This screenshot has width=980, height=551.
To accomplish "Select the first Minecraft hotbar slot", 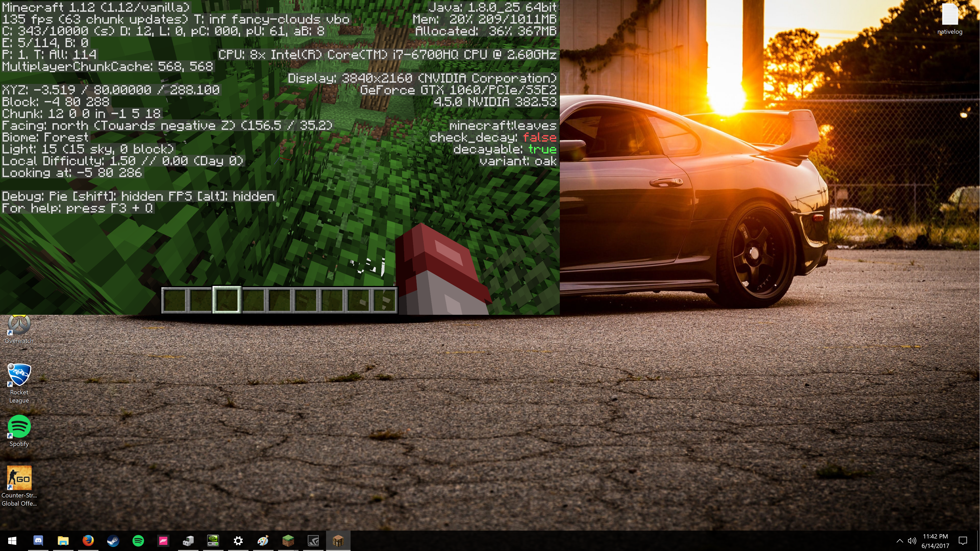I will click(x=174, y=300).
